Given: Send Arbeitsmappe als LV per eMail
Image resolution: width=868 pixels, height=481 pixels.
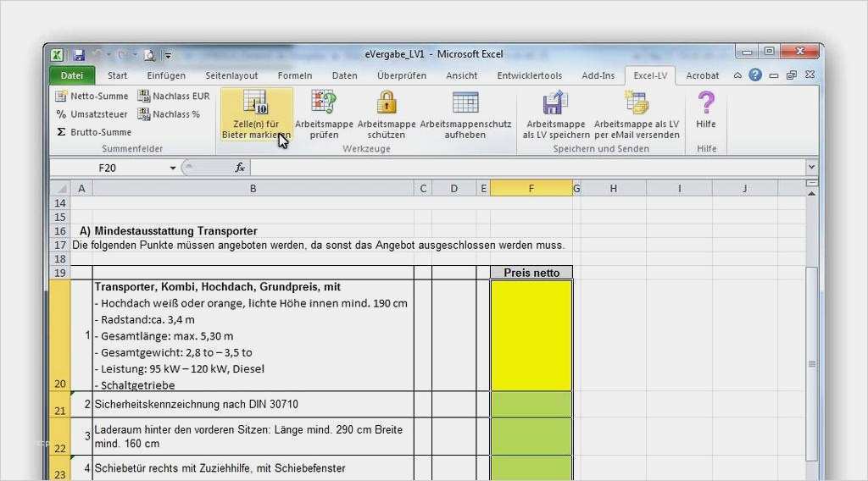Looking at the screenshot, I should [637, 103].
